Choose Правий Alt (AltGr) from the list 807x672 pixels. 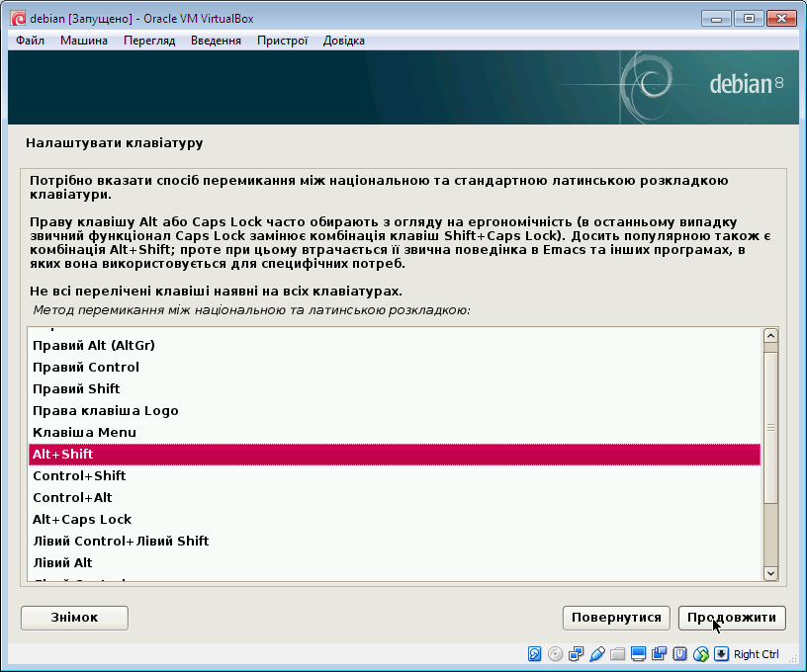coord(94,346)
